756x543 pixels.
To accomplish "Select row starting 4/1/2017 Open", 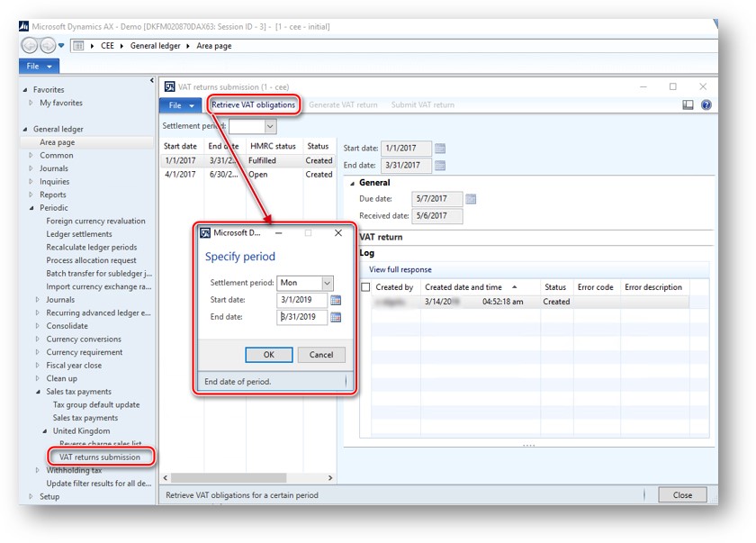I will (247, 175).
